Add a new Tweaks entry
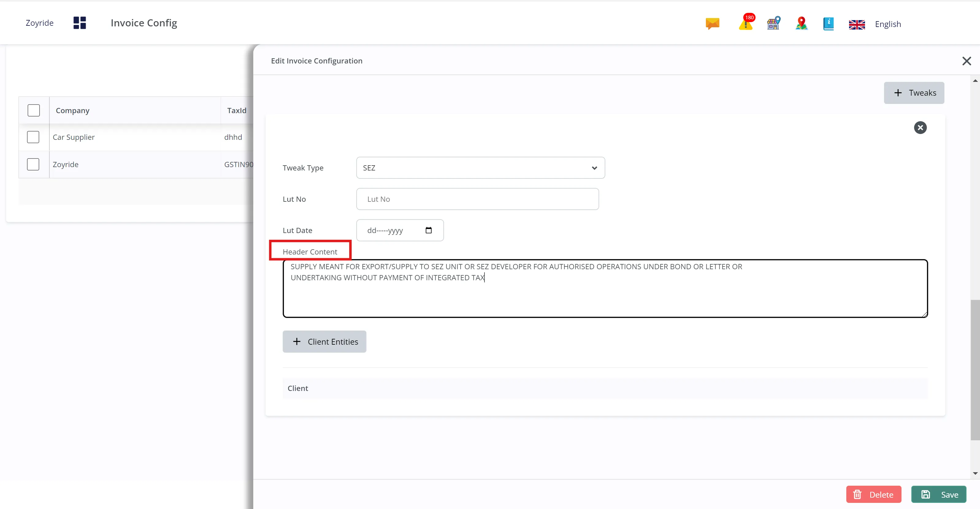Viewport: 980px width, 509px height. pyautogui.click(x=913, y=93)
